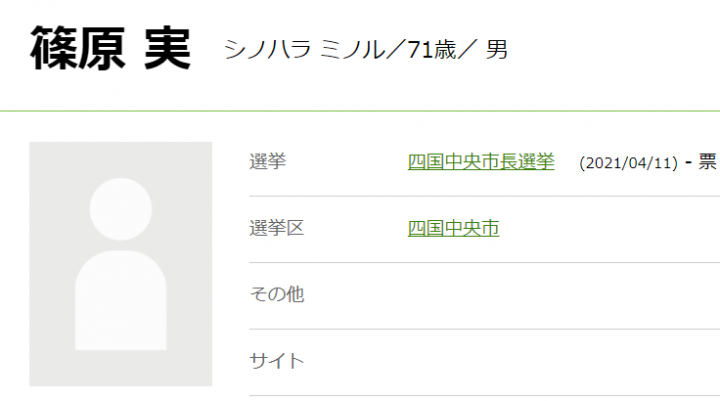Viewport: 720px width, 401px height.
Task: Click the election date (2021/04/11)
Action: (x=629, y=163)
